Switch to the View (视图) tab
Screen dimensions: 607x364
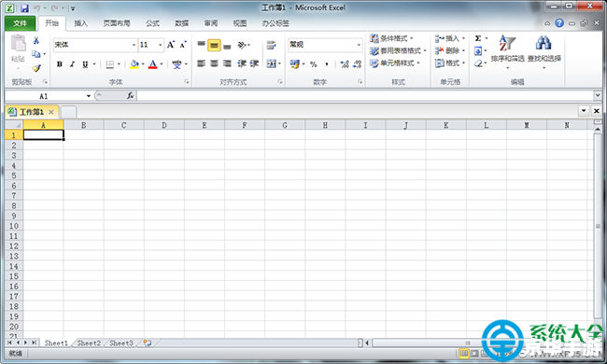coord(240,23)
